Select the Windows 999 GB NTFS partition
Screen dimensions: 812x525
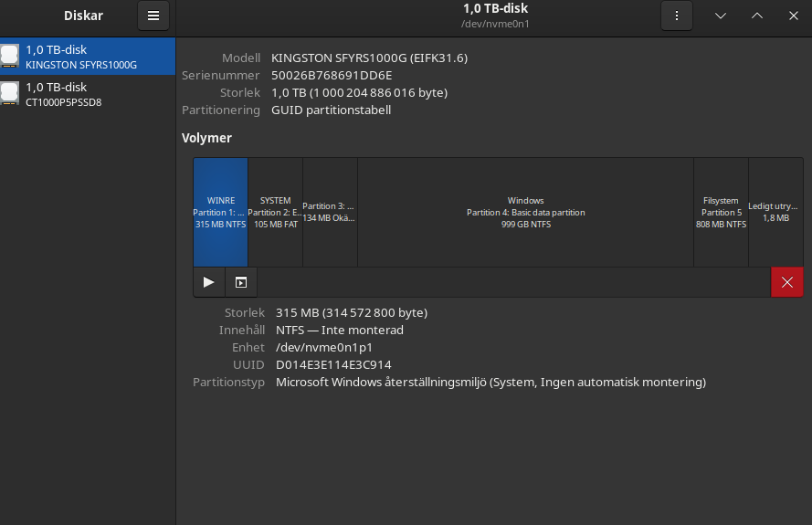pyautogui.click(x=525, y=212)
